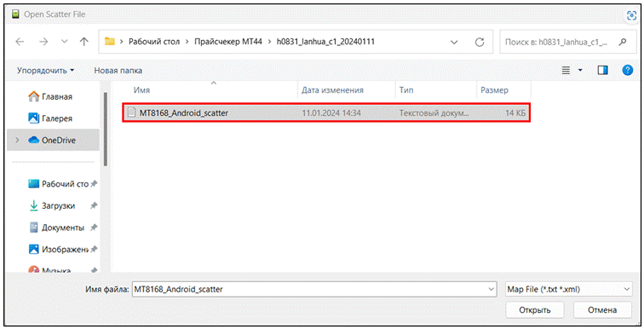Toggle the preview pane icon

[602, 70]
